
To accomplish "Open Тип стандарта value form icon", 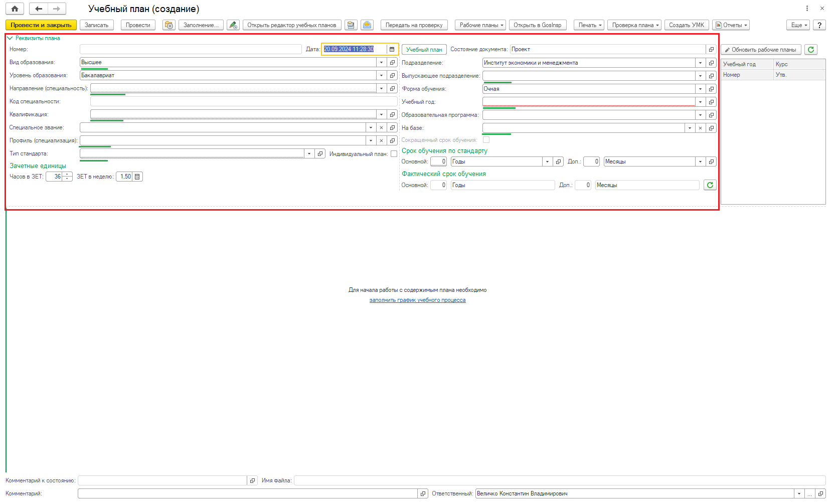I will tap(320, 153).
